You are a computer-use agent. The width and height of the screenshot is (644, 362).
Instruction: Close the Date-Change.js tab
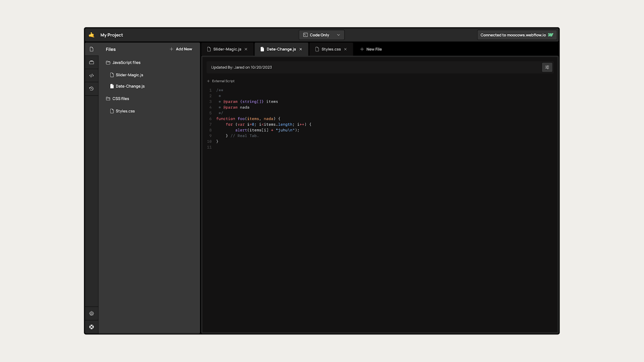(301, 49)
